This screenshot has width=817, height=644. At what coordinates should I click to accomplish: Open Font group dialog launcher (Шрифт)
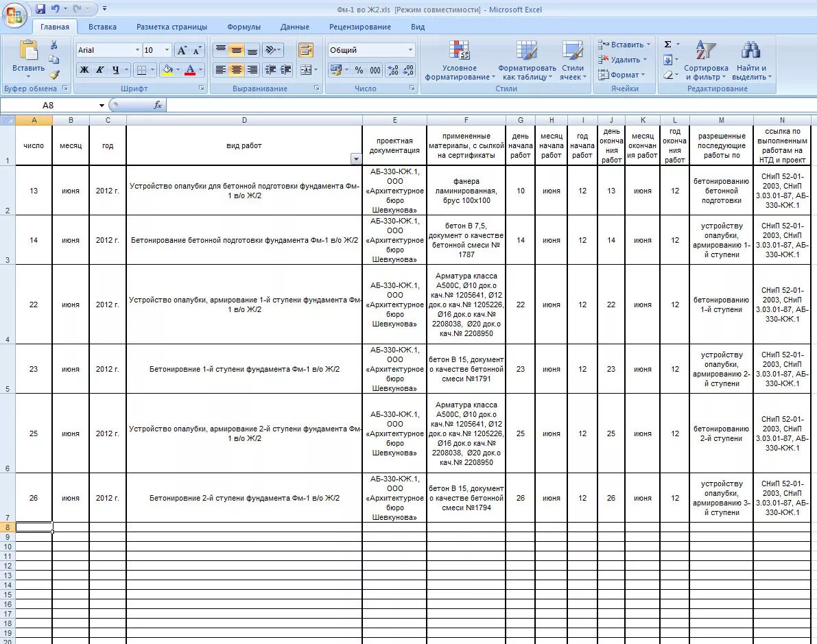point(202,88)
